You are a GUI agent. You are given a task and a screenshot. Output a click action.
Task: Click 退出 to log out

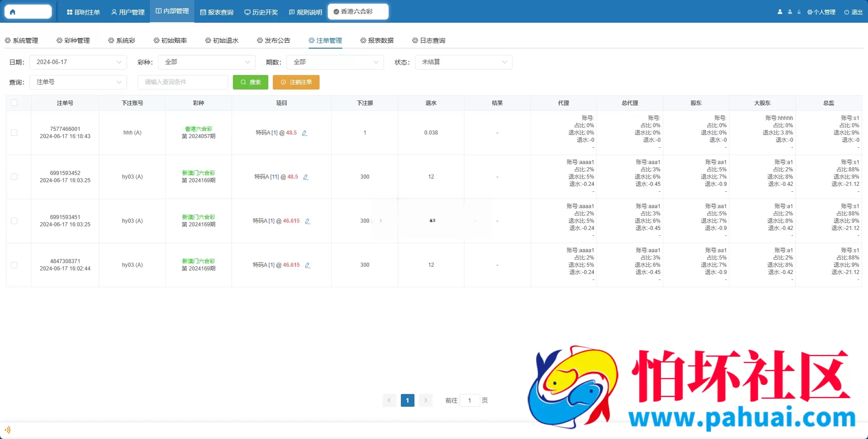point(853,12)
